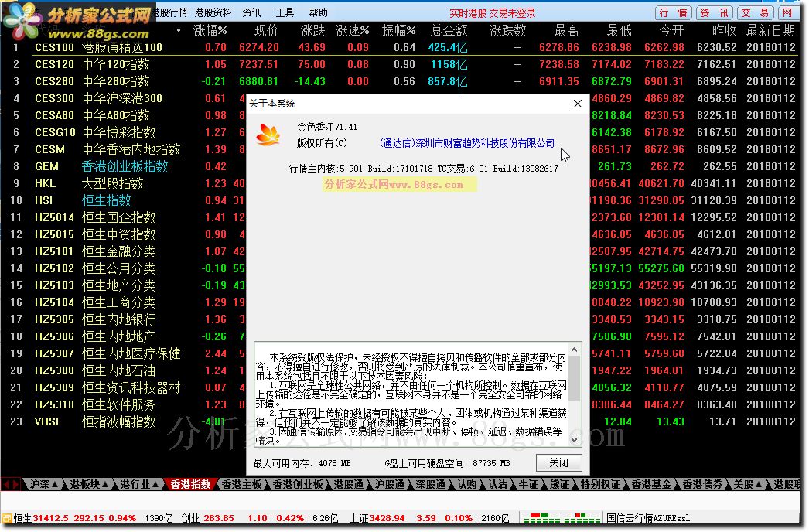Click the red-green signal indicator in the status bar
Screen dimensions: 809x532
pos(562,518)
